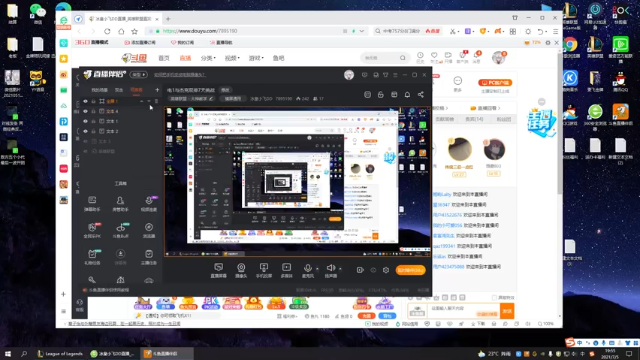Image resolution: width=640 pixels, height=360 pixels.
Task: Expand the 视频 dropdown on Douyu
Action: pyautogui.click(x=232, y=58)
